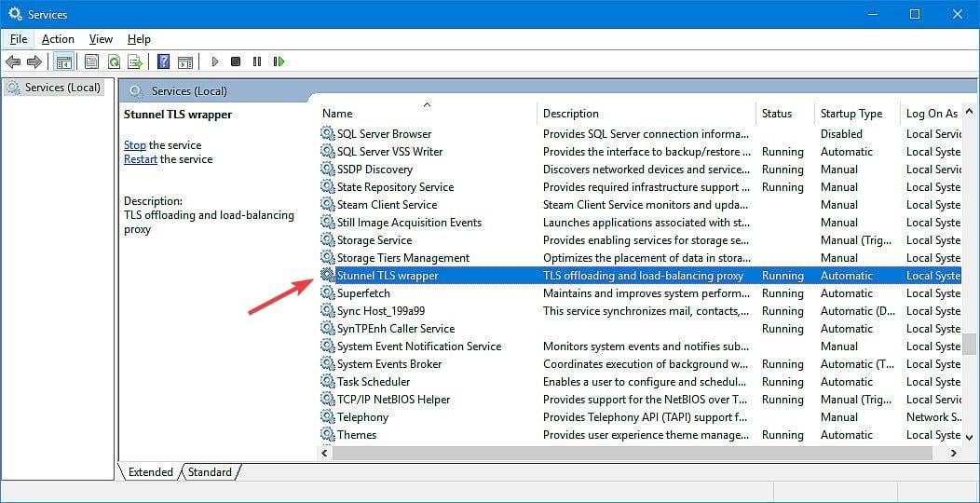Screen dimensions: 980x503
Task: Click the Services (Local) pane header
Action: (x=189, y=91)
